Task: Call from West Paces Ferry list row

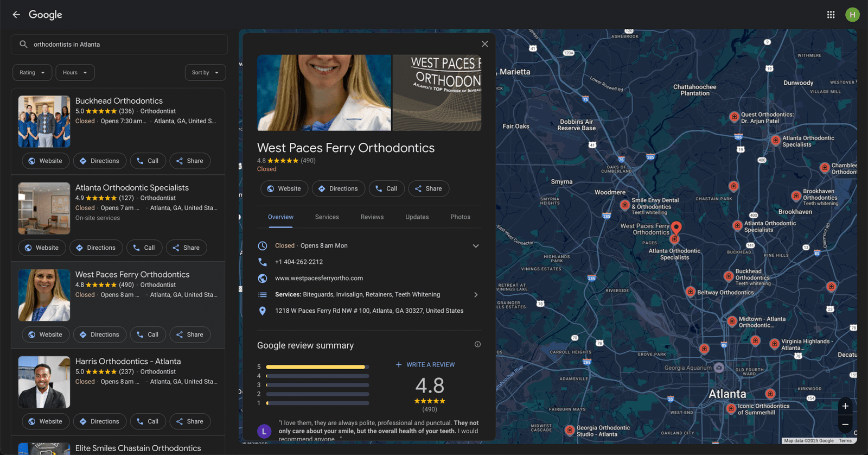Action: tap(148, 334)
